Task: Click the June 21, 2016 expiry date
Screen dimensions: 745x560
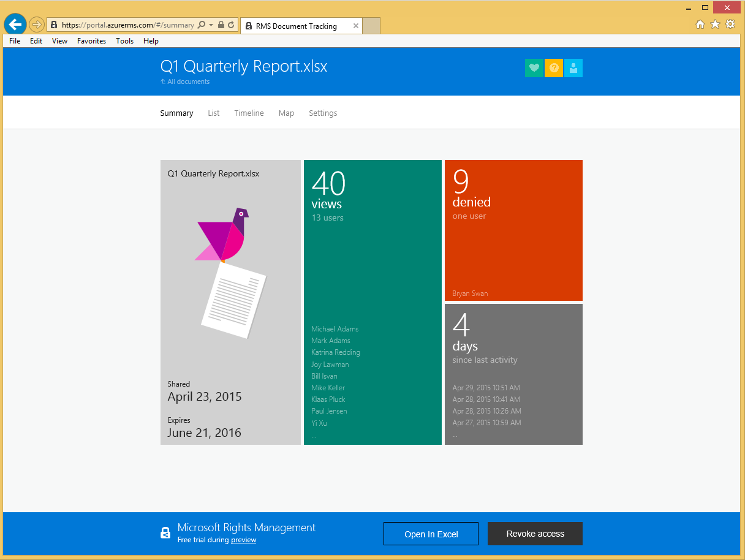Action: tap(205, 433)
